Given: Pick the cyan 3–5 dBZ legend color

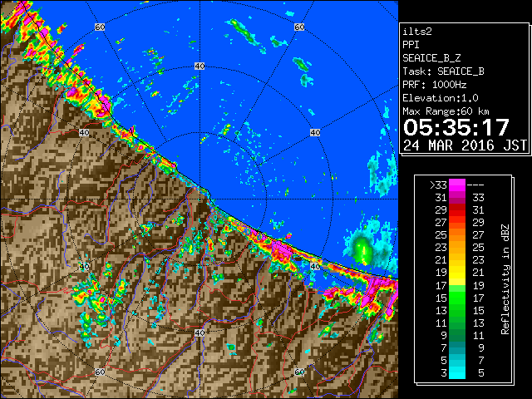Looking at the screenshot, I should coord(457,372).
